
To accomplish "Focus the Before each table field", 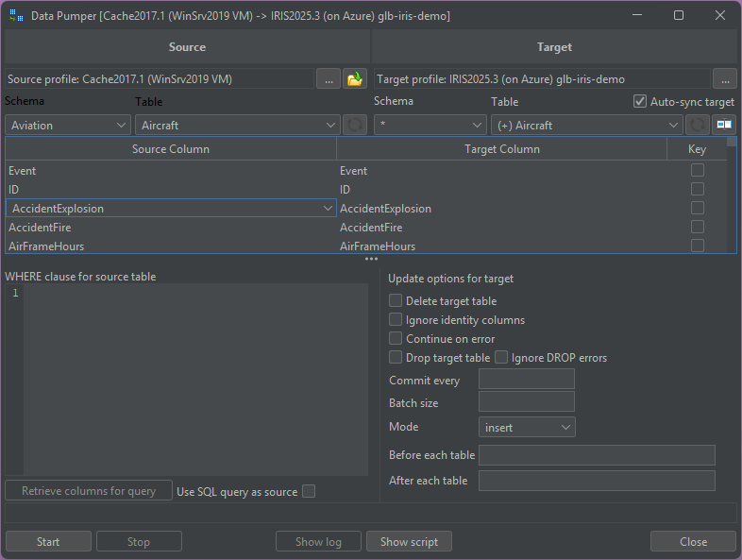I will [597, 455].
